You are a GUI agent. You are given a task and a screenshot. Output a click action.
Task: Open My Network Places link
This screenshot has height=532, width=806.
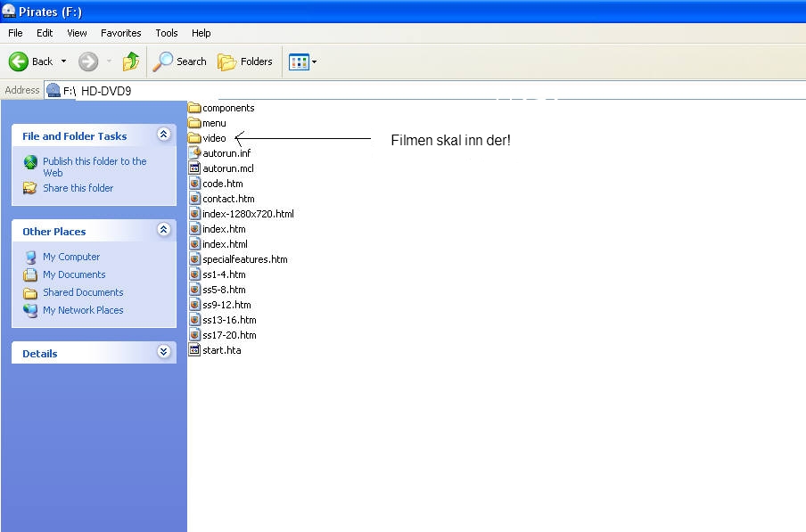coord(83,310)
